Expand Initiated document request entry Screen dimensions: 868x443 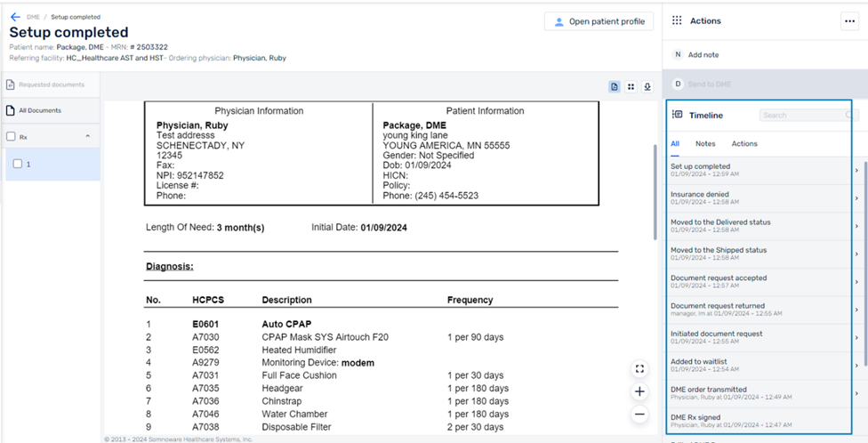tap(856, 337)
